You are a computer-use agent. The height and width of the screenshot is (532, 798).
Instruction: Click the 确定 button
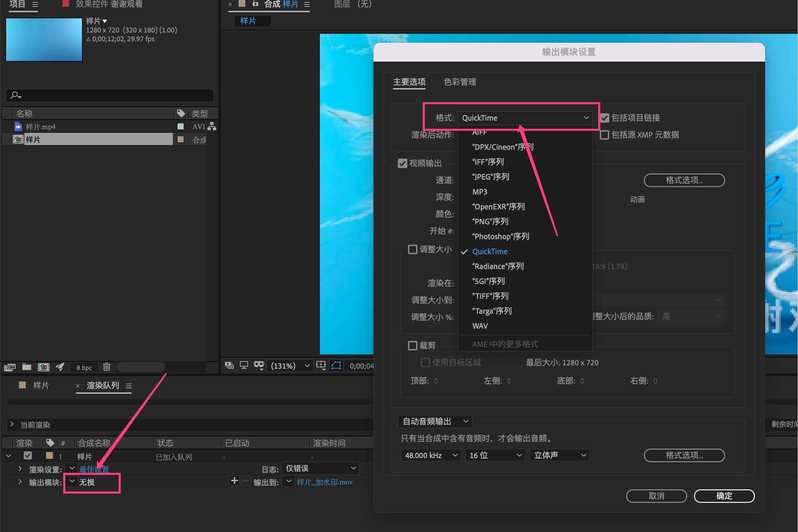[x=724, y=496]
